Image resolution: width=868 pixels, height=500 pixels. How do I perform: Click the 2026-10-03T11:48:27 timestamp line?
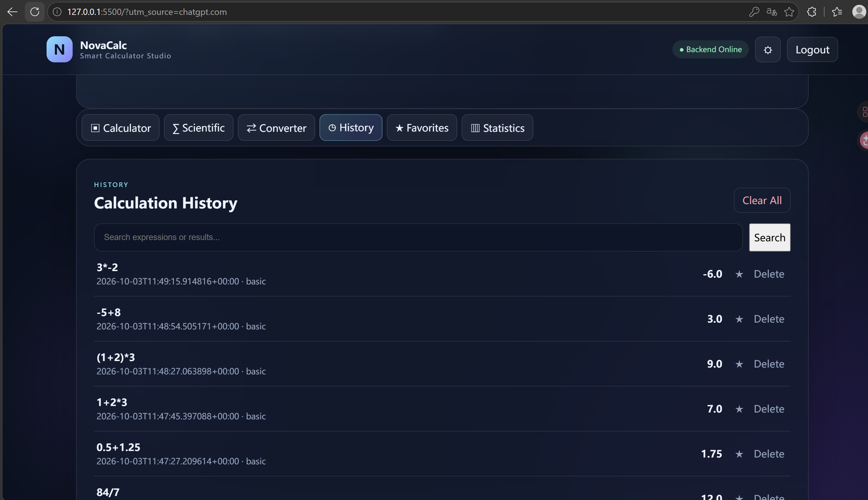point(181,371)
